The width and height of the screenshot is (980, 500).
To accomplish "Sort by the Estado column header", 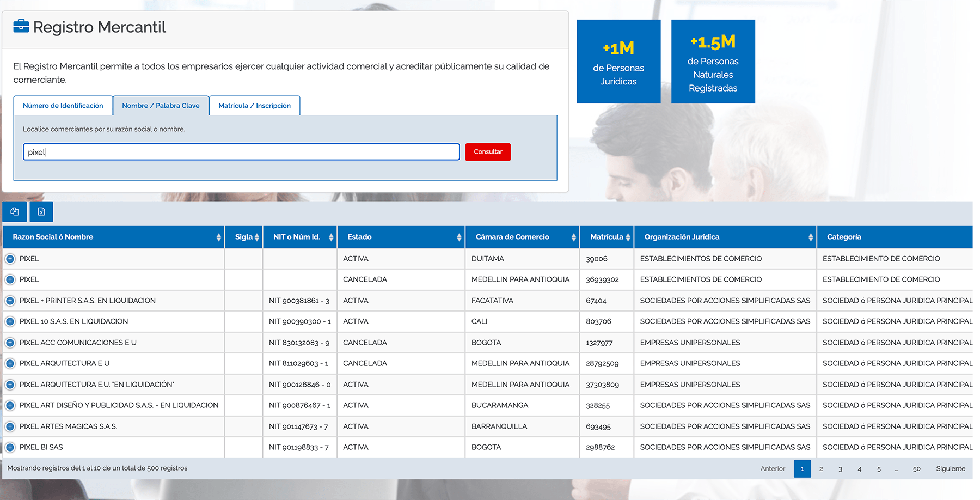I will pos(401,237).
